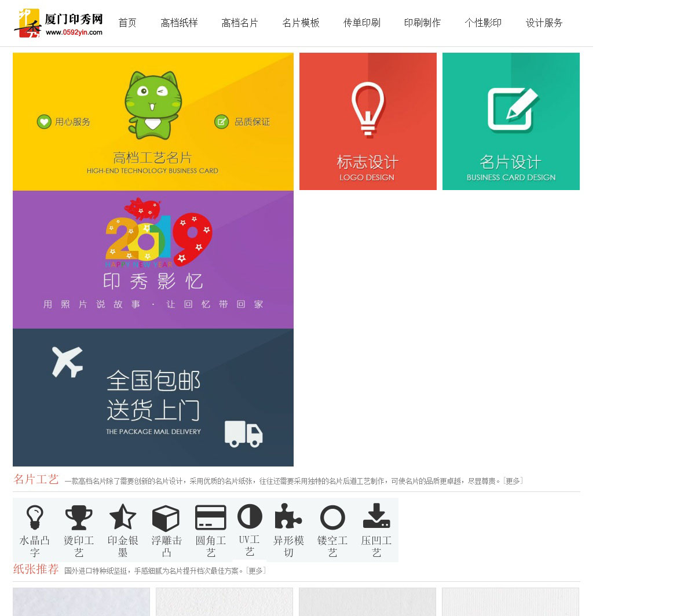Open the red 标志设计 Logo Design tile
Viewport: 695px width, 616px height.
(x=368, y=121)
